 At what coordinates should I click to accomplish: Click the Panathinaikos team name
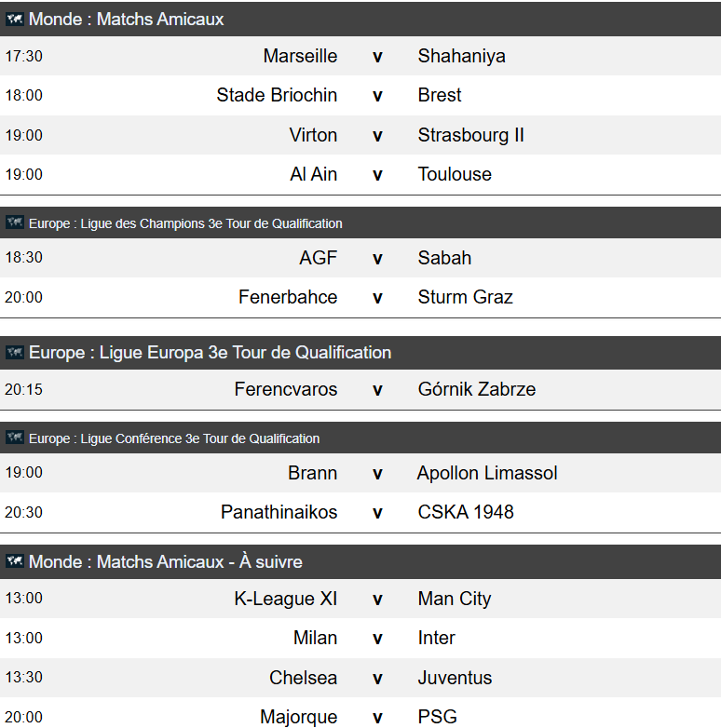[279, 512]
